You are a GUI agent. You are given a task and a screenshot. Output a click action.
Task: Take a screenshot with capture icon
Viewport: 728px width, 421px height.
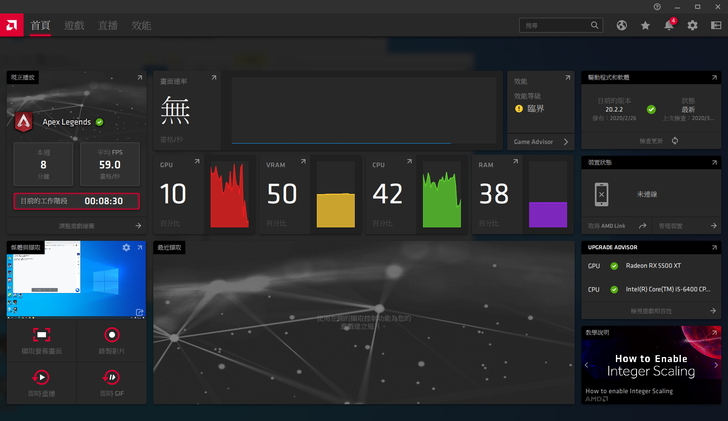coord(41,335)
